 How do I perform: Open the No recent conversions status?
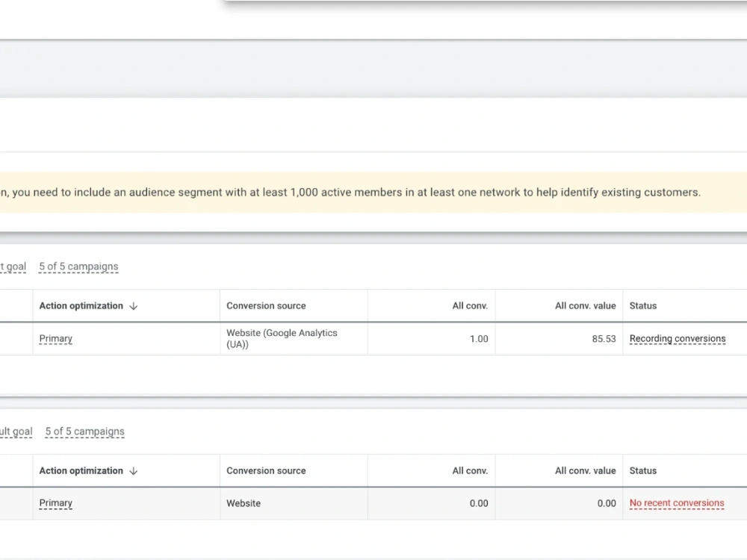coord(677,503)
